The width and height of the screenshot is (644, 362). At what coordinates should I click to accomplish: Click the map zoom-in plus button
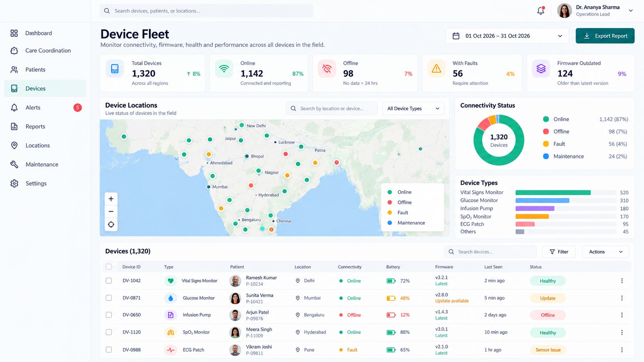(111, 199)
